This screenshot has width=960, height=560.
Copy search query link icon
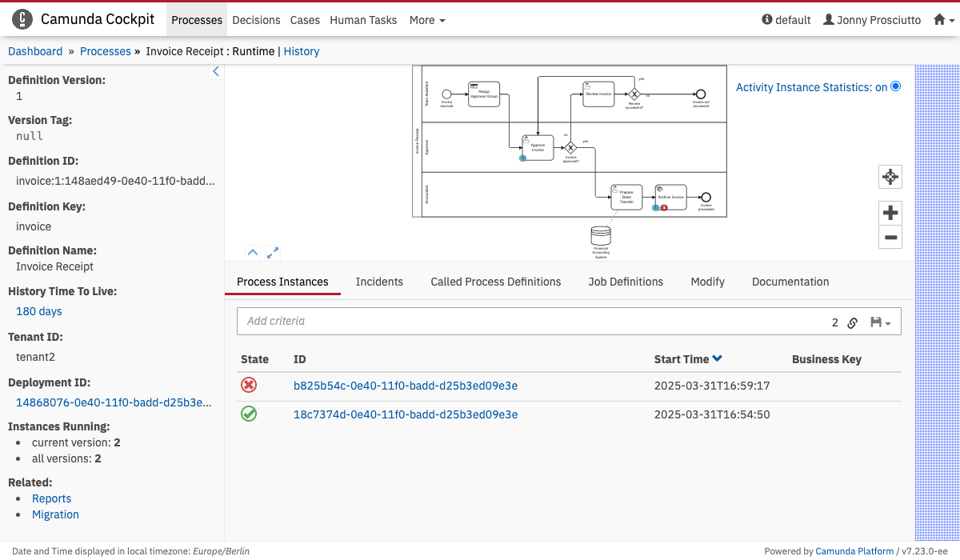853,322
